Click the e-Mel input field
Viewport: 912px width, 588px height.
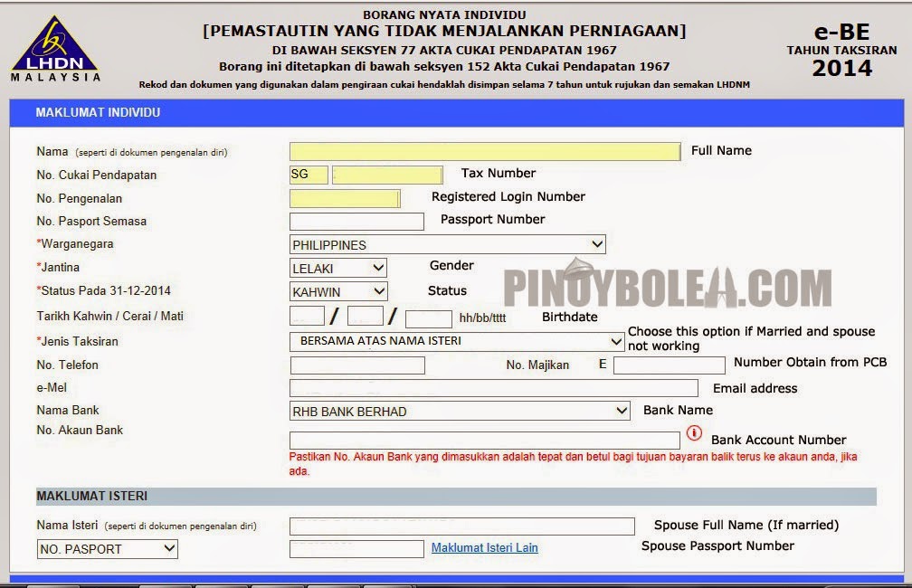tap(494, 388)
